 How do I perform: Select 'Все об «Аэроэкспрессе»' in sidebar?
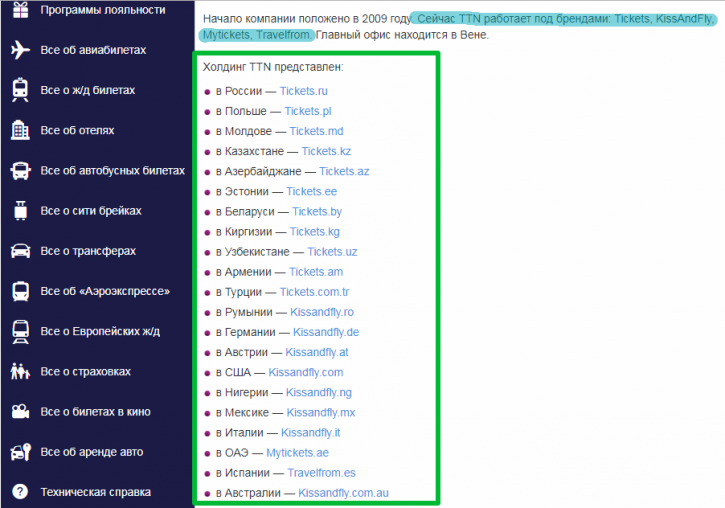[105, 291]
